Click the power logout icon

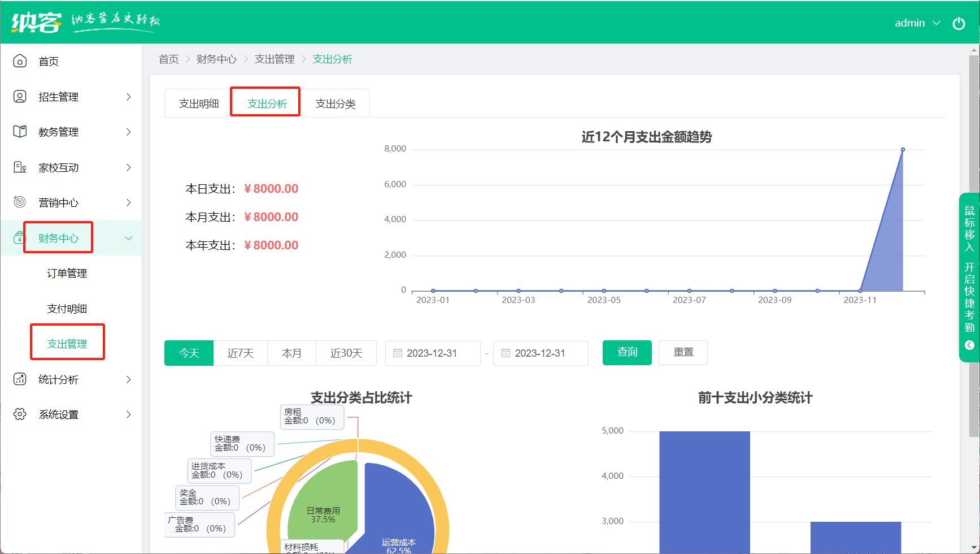[959, 23]
